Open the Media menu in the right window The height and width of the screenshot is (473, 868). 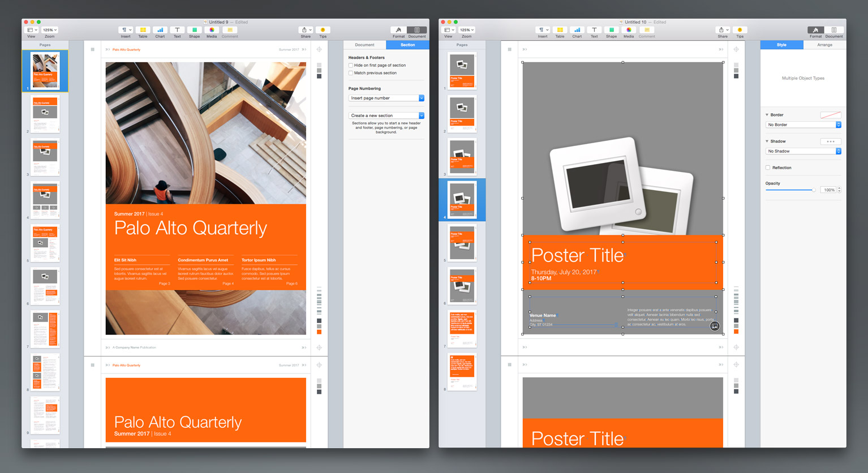[x=629, y=30]
